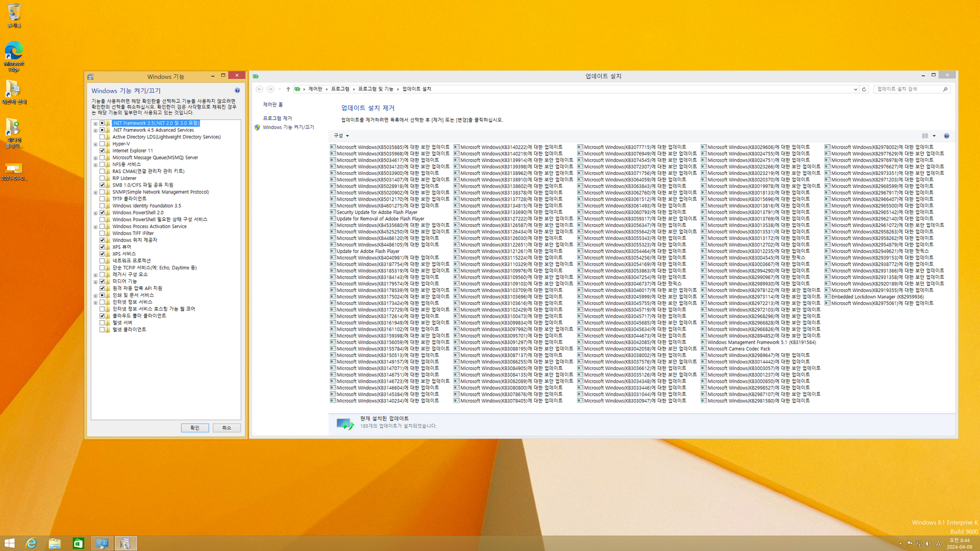Image resolution: width=980 pixels, height=551 pixels.
Task: Open File Explorer from the taskbar
Action: click(x=55, y=543)
